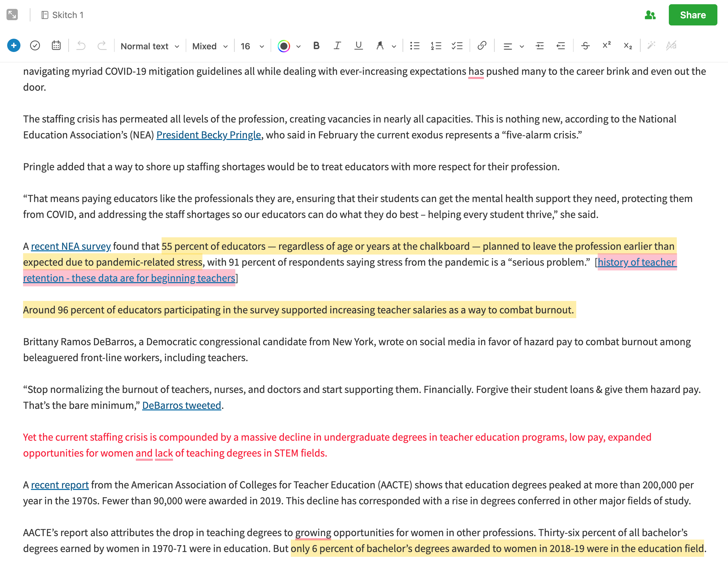Open the Skitch 1 notebook label
This screenshot has width=728, height=578.
click(62, 15)
